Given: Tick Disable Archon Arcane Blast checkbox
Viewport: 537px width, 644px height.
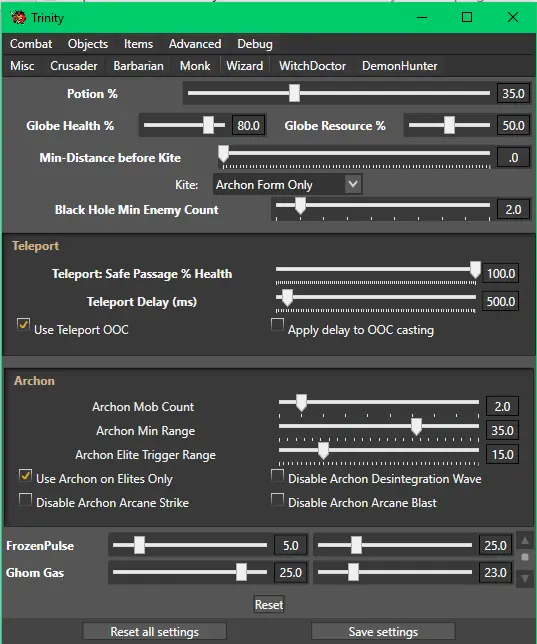Looking at the screenshot, I should [x=277, y=500].
